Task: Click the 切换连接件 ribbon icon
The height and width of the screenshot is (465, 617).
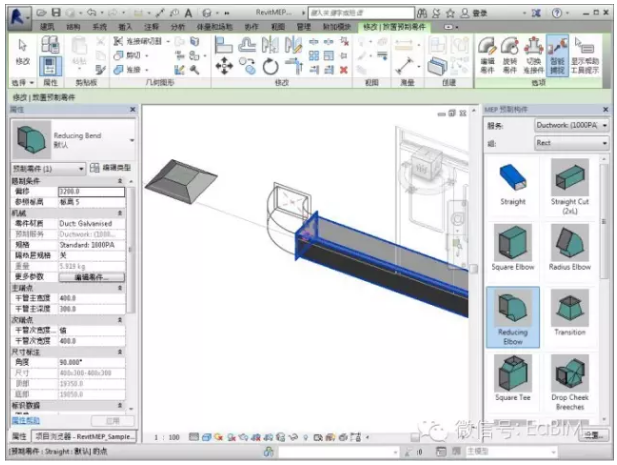Action: [533, 55]
